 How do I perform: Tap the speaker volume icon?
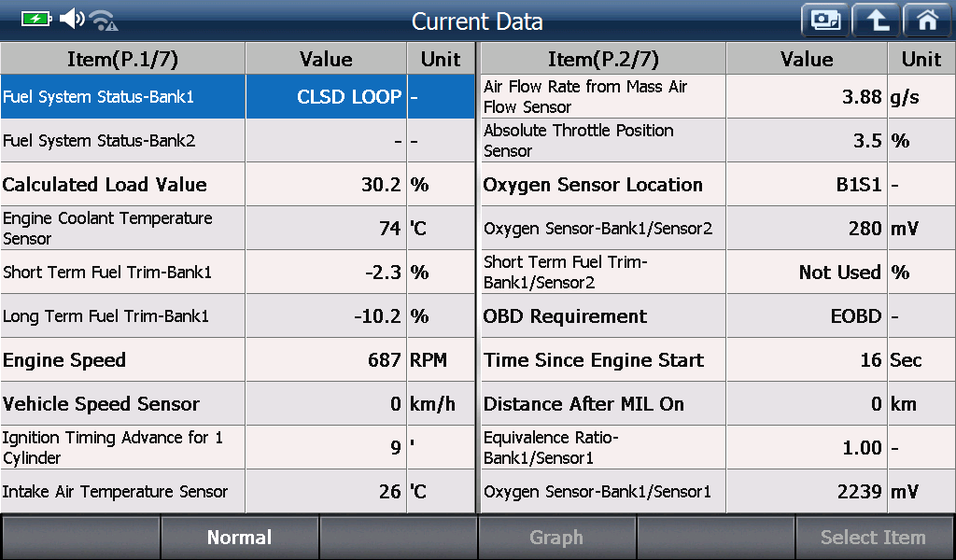(72, 19)
